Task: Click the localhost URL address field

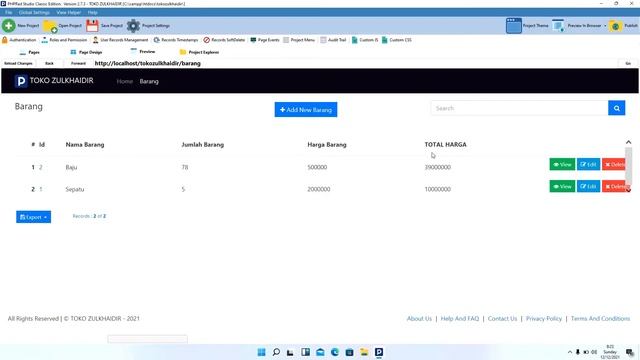Action: coord(355,63)
